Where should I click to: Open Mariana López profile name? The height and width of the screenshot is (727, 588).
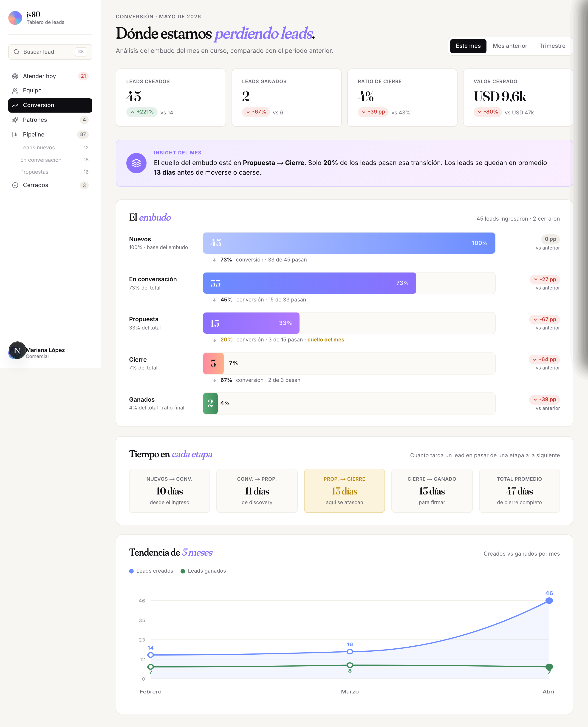tap(45, 350)
